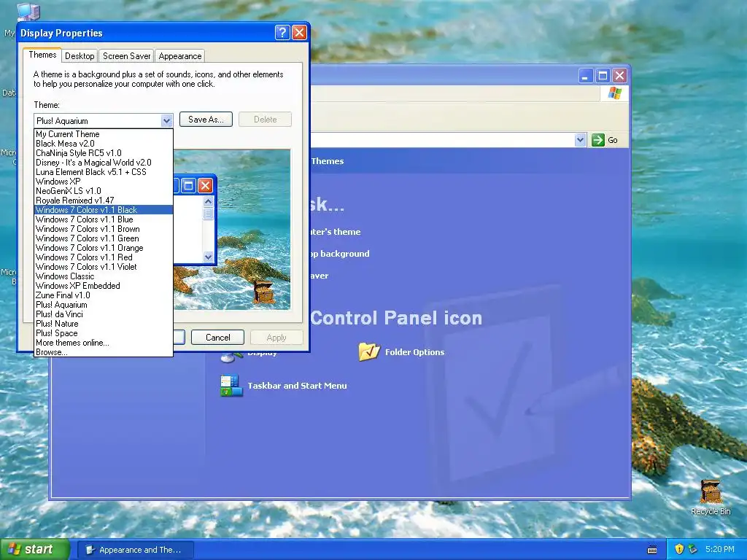Click the security shield tray icon
Image resolution: width=747 pixels, height=560 pixels.
click(x=679, y=549)
